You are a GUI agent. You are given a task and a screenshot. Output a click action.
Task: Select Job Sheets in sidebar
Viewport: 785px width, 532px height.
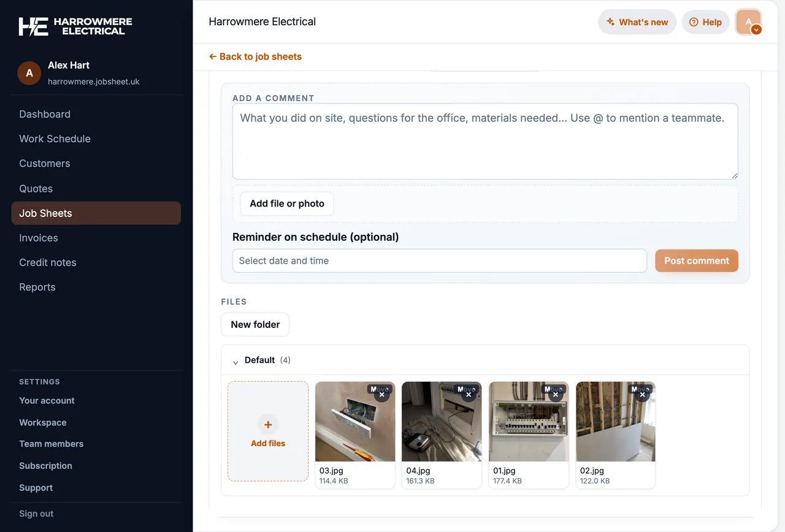[x=96, y=213]
